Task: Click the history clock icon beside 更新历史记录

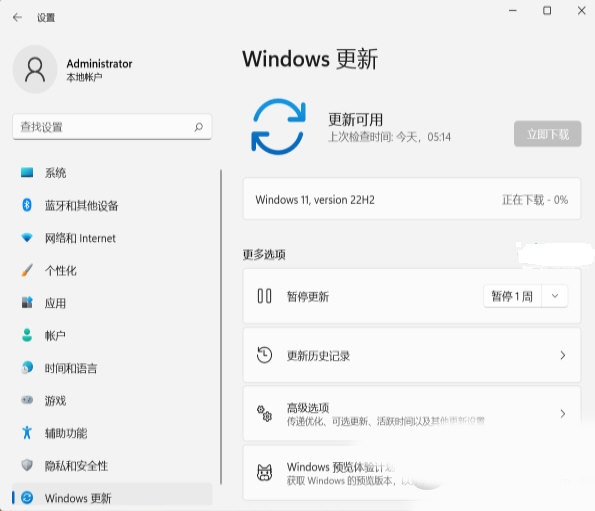Action: (264, 355)
